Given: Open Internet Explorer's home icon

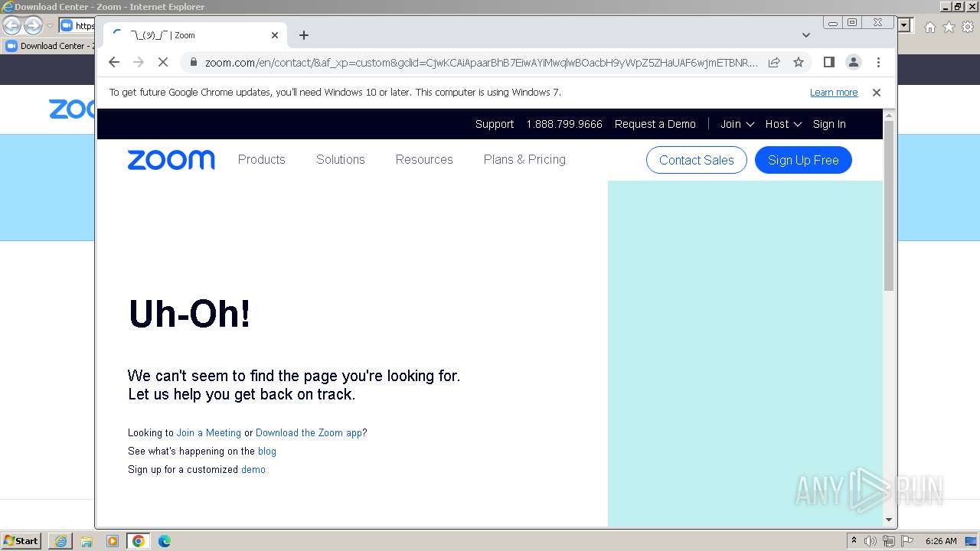Looking at the screenshot, I should point(930,27).
